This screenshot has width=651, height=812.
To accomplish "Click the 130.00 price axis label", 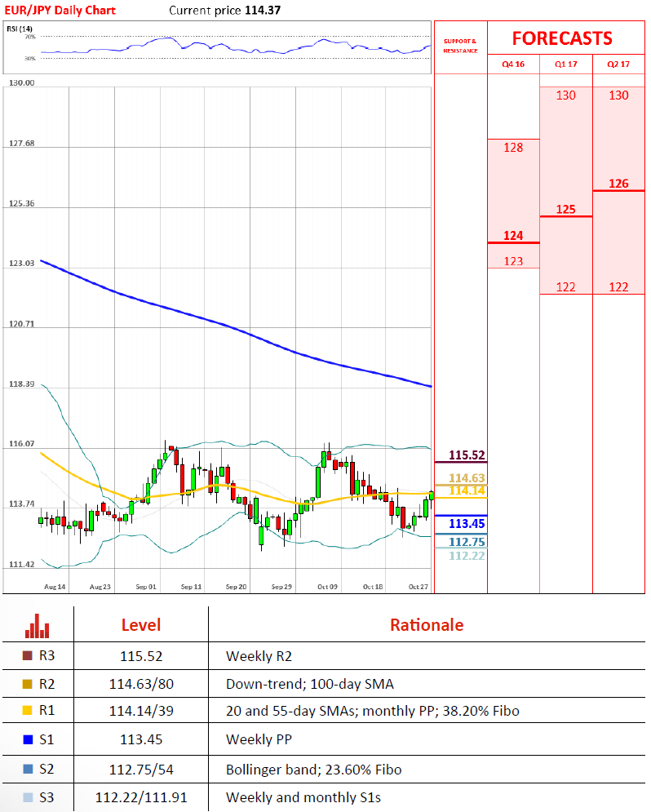I will [x=22, y=83].
